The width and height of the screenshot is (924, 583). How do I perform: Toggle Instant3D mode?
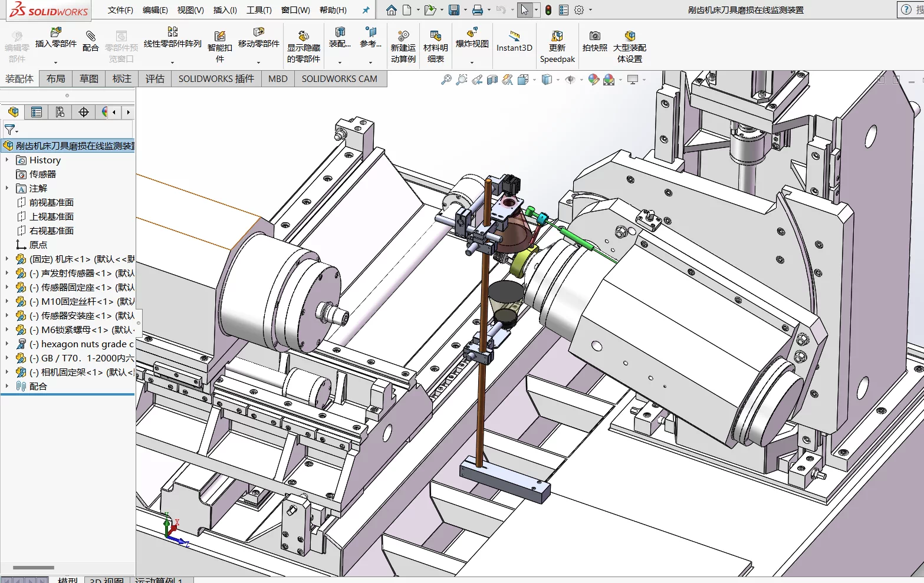click(x=514, y=41)
